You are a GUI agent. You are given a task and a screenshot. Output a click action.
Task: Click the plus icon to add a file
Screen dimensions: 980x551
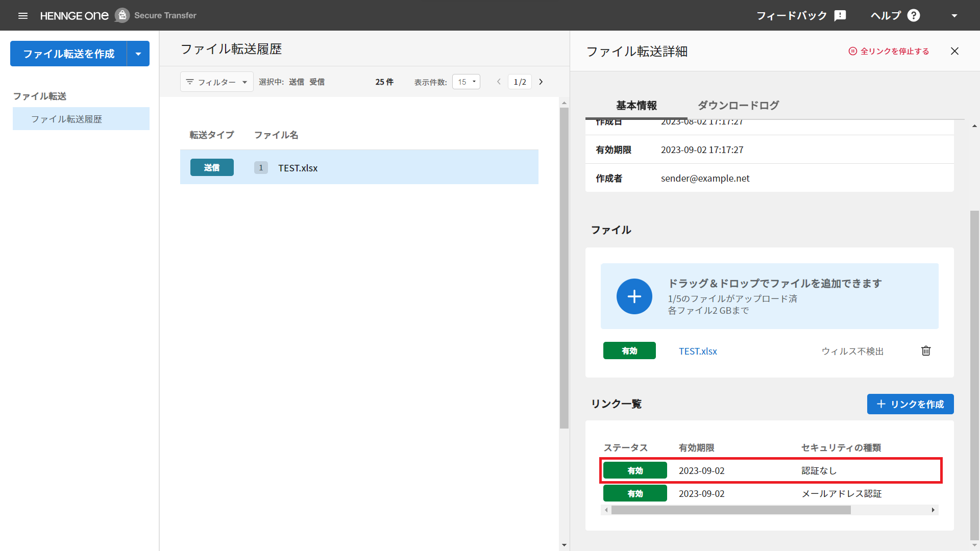click(634, 296)
